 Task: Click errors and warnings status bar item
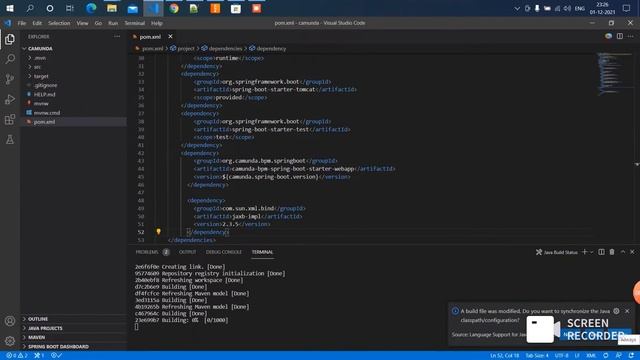(x=17, y=356)
